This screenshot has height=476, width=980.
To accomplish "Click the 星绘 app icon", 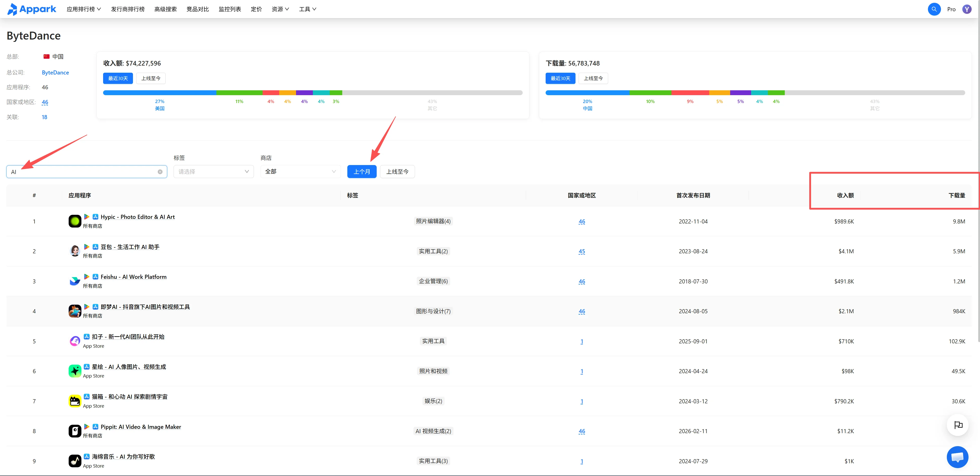I will (75, 371).
